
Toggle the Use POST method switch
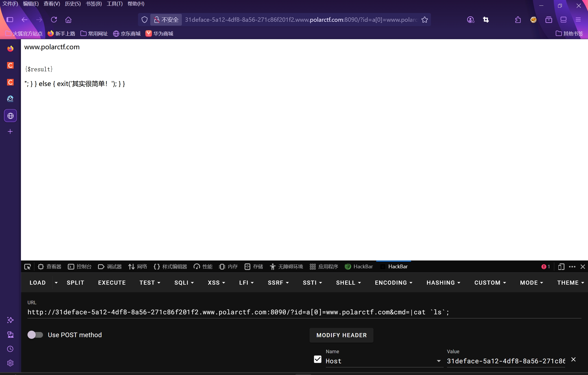click(x=35, y=335)
